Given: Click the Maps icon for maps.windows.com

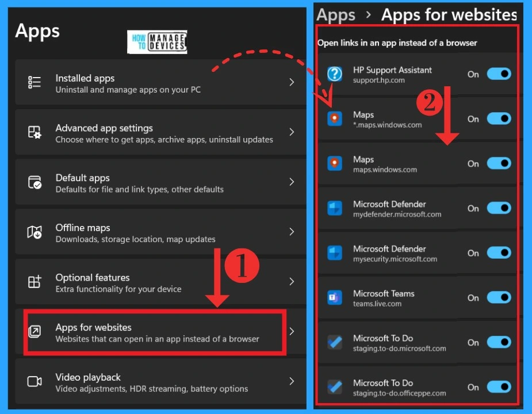Looking at the screenshot, I should pyautogui.click(x=335, y=163).
